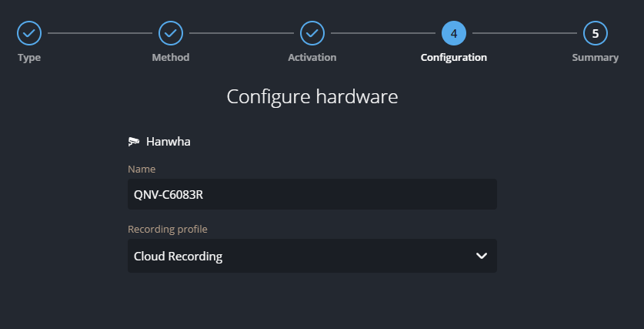The image size is (644, 329).
Task: Click the Hanwha manufacturer label
Action: pyautogui.click(x=168, y=142)
